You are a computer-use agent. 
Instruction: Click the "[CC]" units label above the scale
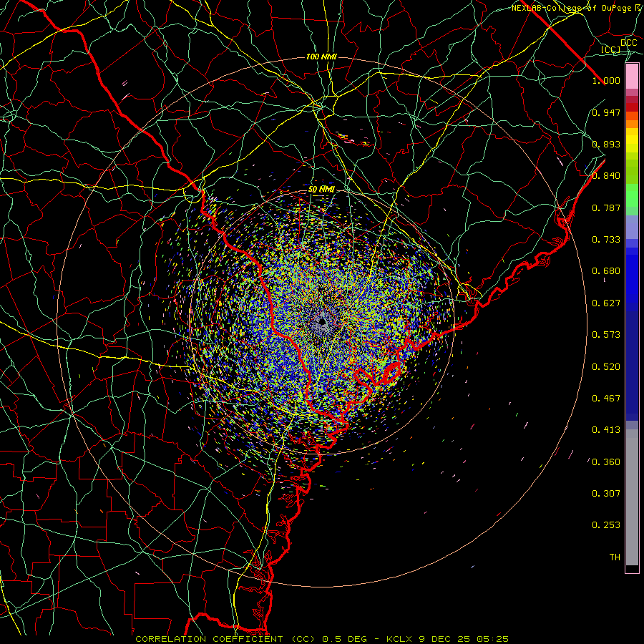(x=611, y=49)
